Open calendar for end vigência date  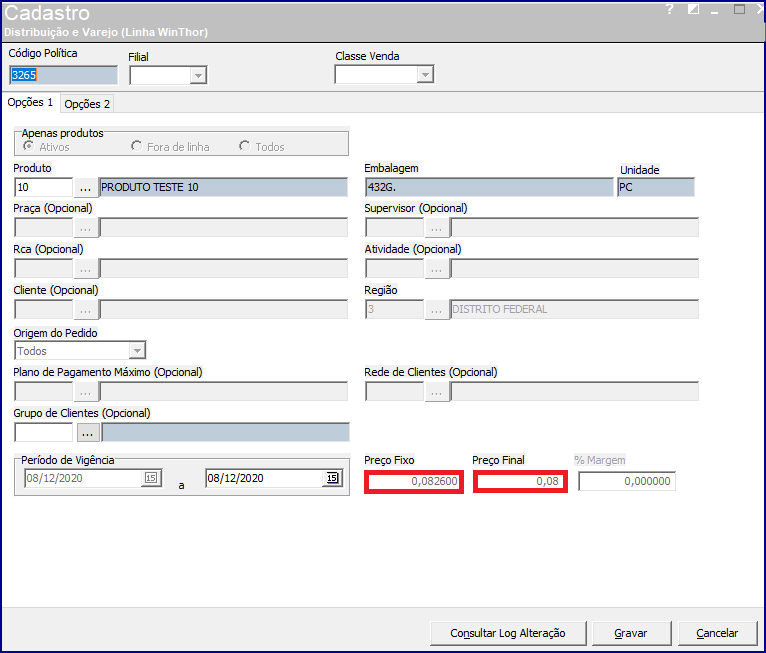coord(332,478)
